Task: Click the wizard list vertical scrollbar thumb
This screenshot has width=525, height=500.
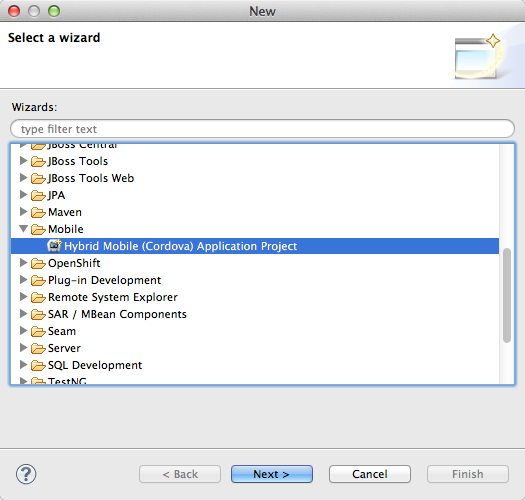Action: (x=507, y=295)
